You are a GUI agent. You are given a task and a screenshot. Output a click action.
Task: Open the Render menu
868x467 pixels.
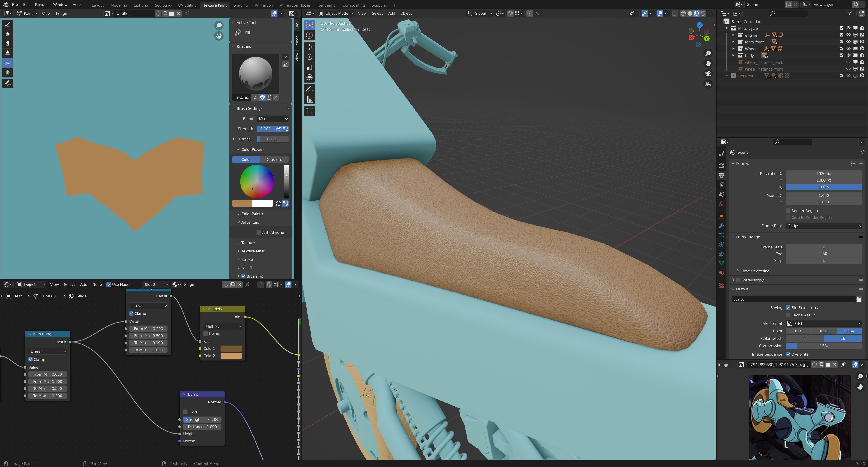click(41, 5)
